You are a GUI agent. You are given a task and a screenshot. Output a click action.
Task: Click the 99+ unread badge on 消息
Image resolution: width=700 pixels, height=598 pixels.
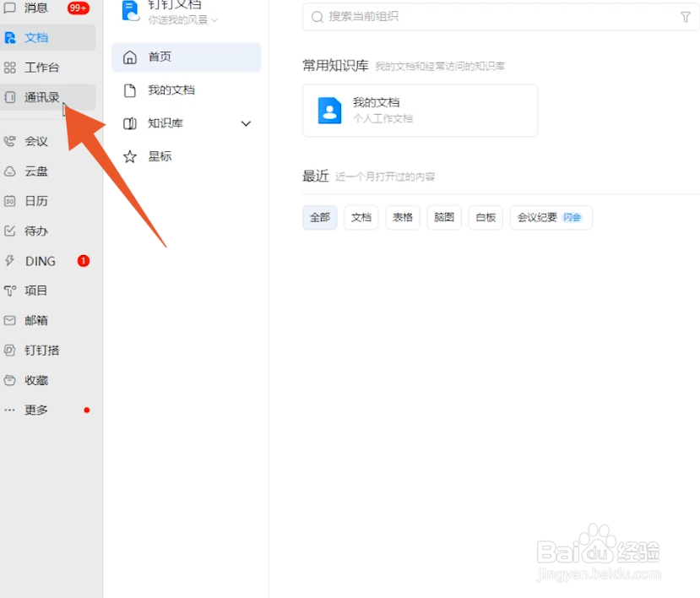[x=79, y=8]
